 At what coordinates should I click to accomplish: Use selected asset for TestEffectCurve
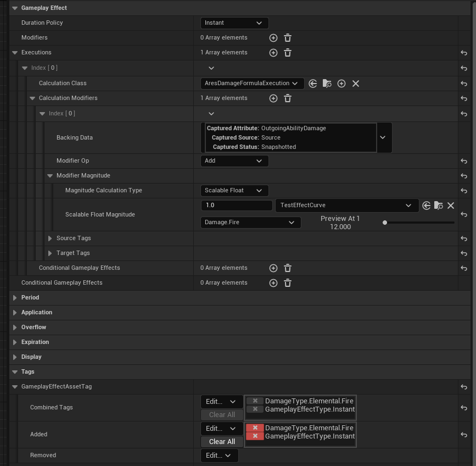click(426, 206)
